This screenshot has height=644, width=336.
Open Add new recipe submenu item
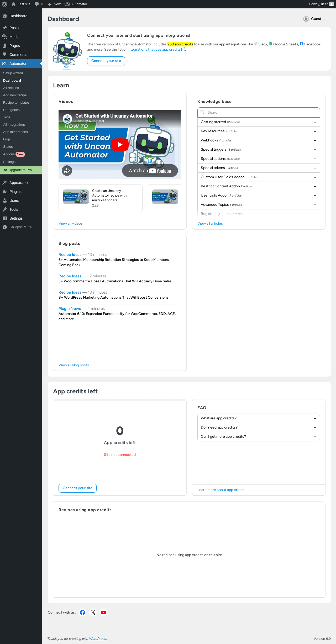[21, 95]
